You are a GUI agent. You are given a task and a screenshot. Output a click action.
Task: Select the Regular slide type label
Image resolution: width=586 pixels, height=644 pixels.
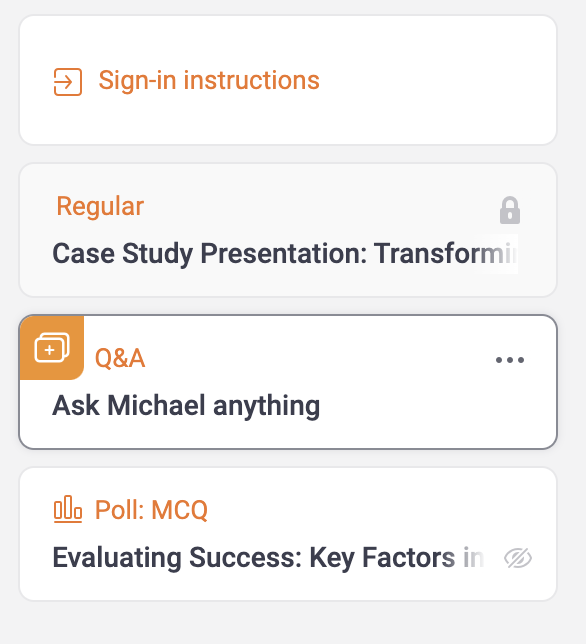(x=100, y=206)
